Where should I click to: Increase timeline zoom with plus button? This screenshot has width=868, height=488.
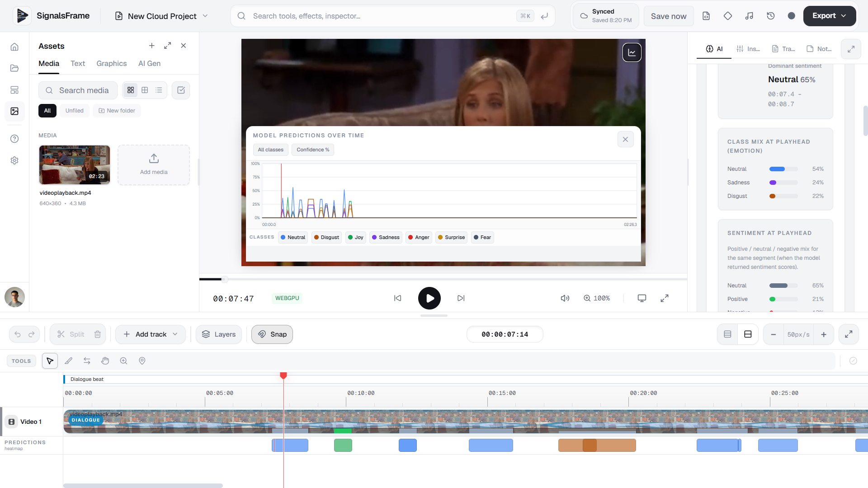click(x=824, y=334)
